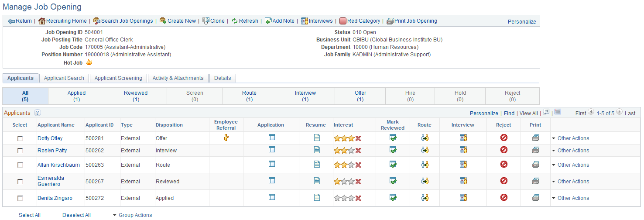This screenshot has width=644, height=220.
Task: Filter applicants by Offer stage
Action: tap(360, 96)
